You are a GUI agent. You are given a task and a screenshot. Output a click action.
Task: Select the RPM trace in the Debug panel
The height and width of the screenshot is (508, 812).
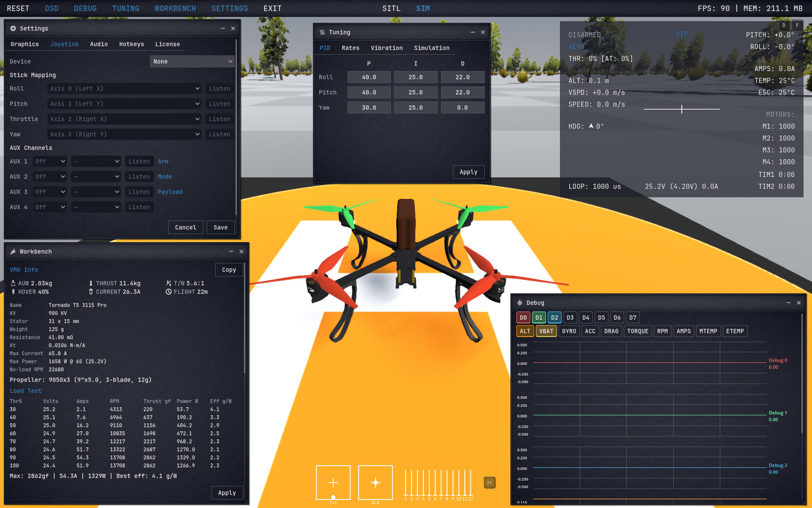tap(663, 331)
